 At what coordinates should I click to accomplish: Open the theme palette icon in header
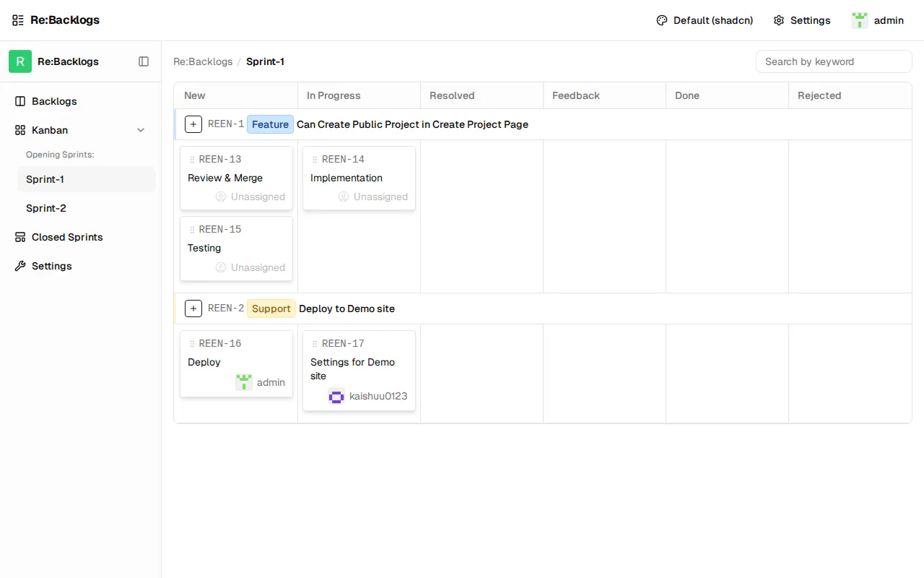click(662, 20)
